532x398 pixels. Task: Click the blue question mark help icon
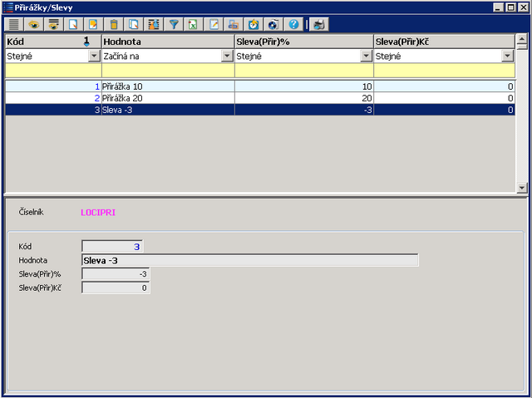point(293,24)
